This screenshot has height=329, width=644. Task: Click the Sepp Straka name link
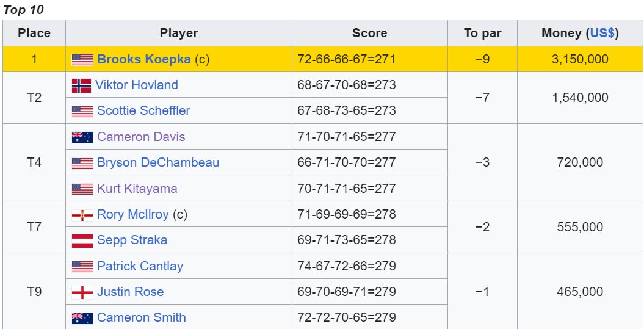[132, 240]
